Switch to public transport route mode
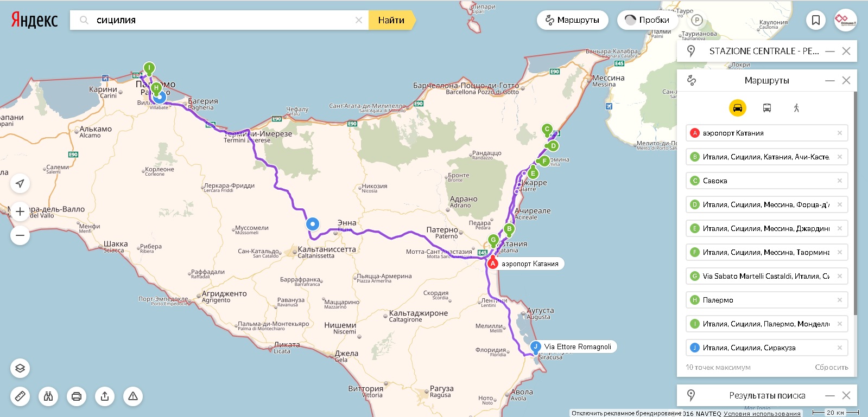 click(766, 108)
